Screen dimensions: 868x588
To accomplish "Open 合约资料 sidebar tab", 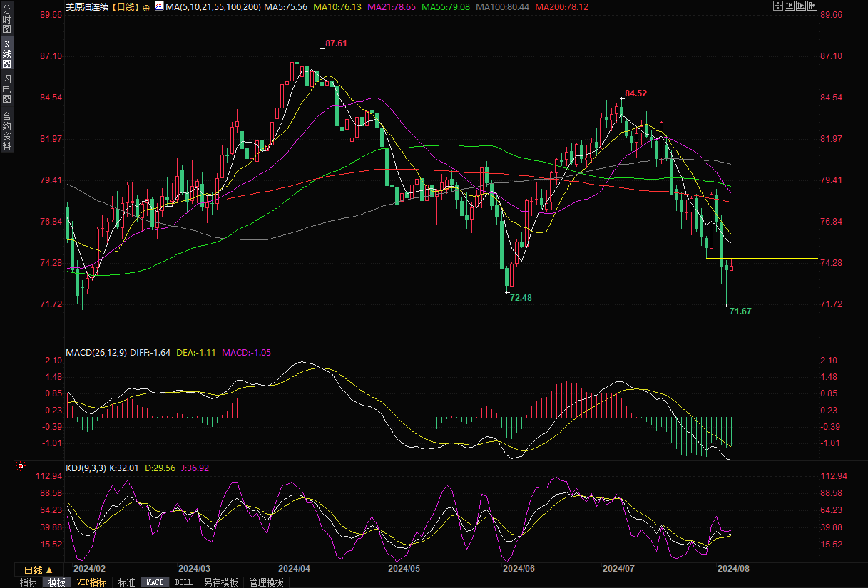I will pos(6,130).
